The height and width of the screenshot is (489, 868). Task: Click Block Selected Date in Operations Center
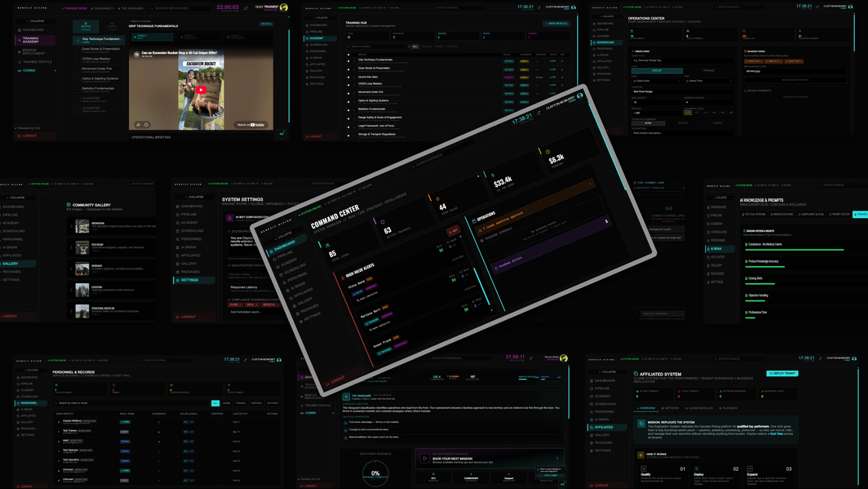tap(795, 80)
